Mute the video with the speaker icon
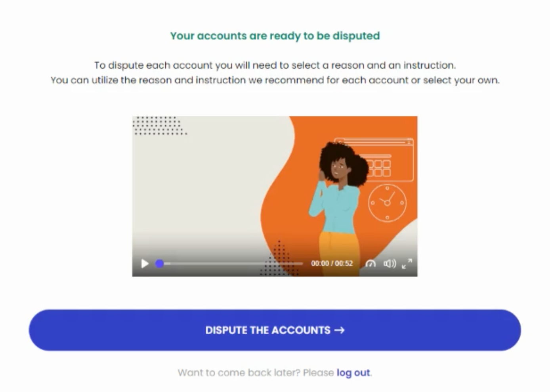Viewport: 550px width, 392px height. coord(390,264)
